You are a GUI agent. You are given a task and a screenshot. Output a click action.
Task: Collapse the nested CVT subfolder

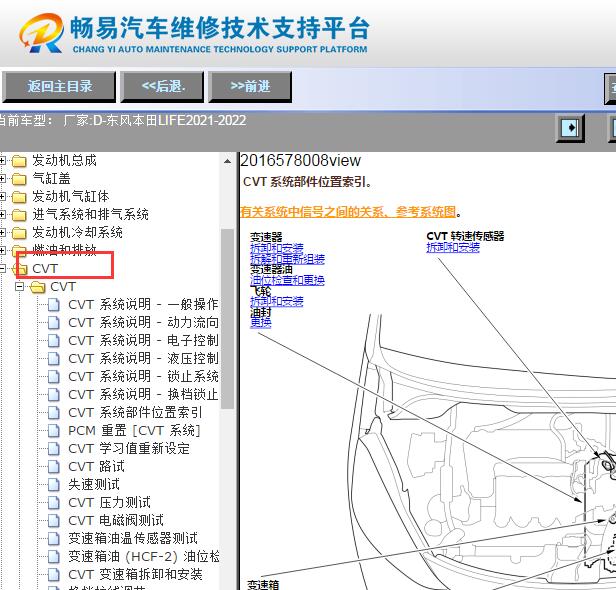point(20,286)
